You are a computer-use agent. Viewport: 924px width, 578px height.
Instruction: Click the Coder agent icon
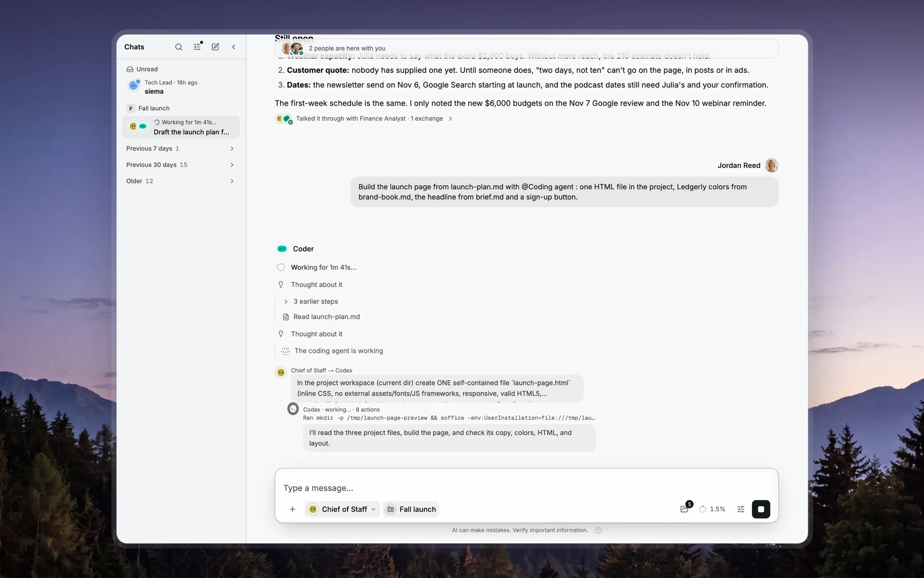click(x=282, y=249)
